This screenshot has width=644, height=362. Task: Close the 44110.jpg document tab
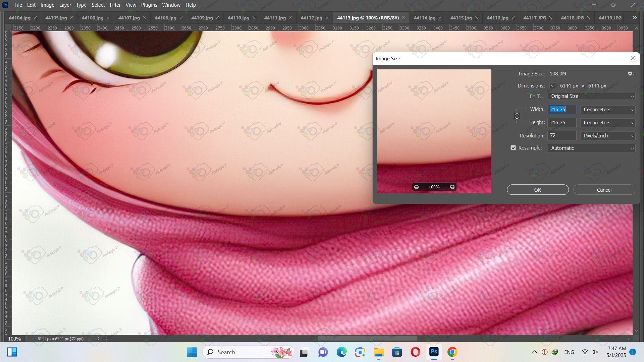coord(254,18)
